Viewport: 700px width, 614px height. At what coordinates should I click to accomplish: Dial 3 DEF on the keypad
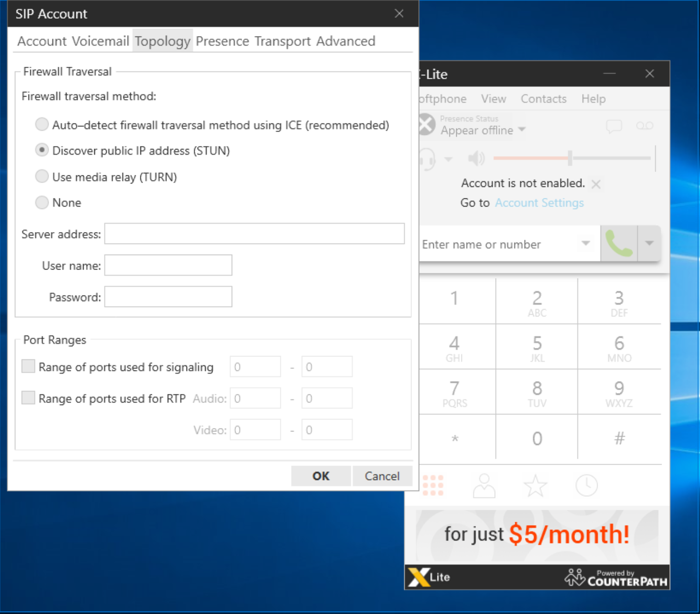coord(619,301)
